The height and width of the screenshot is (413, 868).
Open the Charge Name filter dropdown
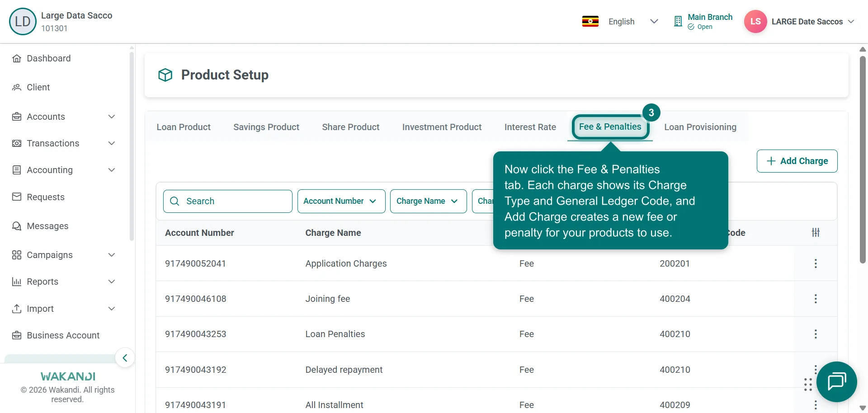point(428,201)
